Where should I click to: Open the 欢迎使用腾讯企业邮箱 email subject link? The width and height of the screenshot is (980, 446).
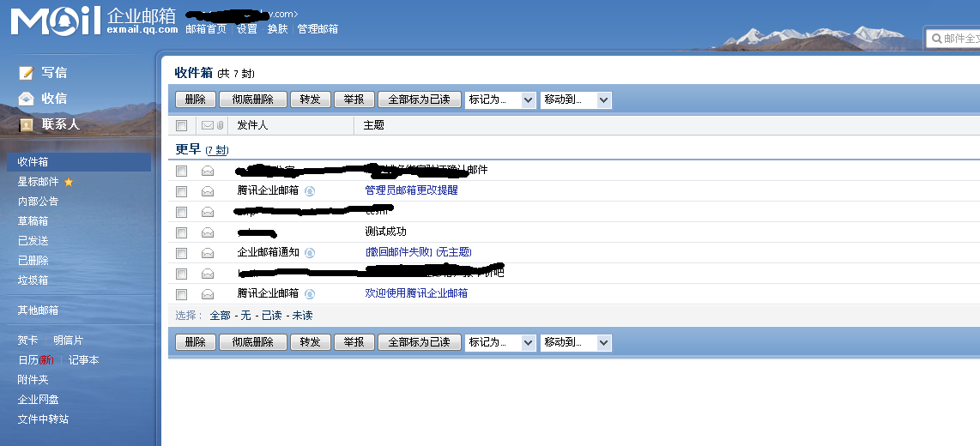[416, 293]
